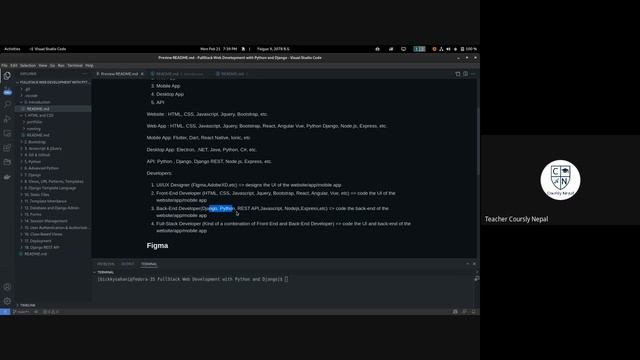
Task: Switch to the third README.md editor tab
Action: click(x=232, y=74)
